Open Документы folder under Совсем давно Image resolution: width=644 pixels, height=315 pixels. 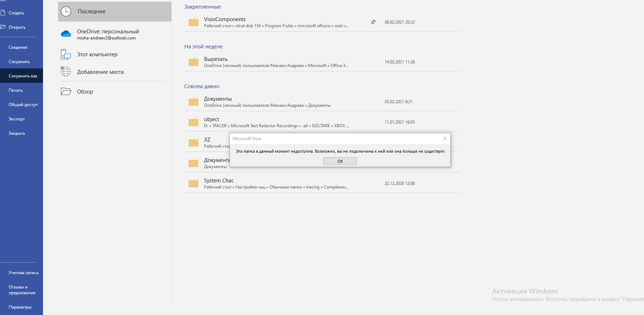(x=322, y=102)
